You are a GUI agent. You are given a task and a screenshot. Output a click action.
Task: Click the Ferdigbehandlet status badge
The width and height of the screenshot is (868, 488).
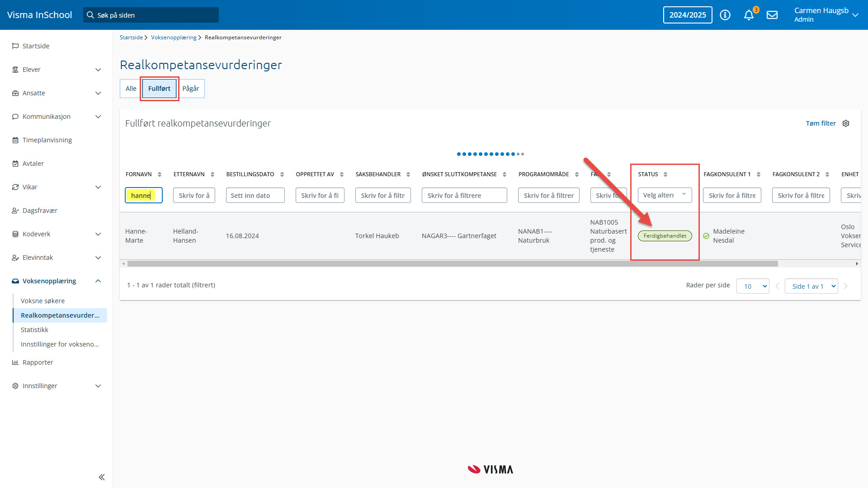665,236
